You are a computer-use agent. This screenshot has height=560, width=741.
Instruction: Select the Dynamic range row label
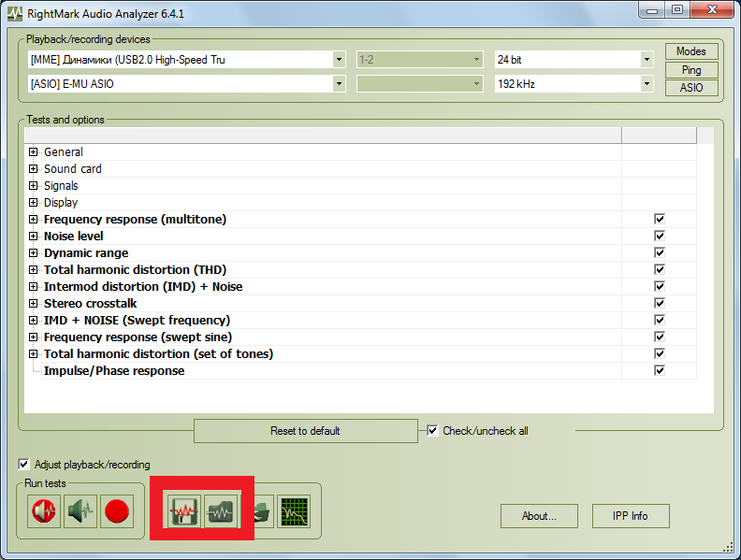86,253
